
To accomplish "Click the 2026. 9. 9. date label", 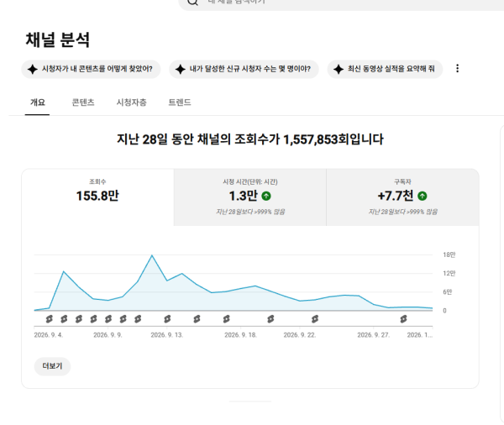I will (x=108, y=335).
